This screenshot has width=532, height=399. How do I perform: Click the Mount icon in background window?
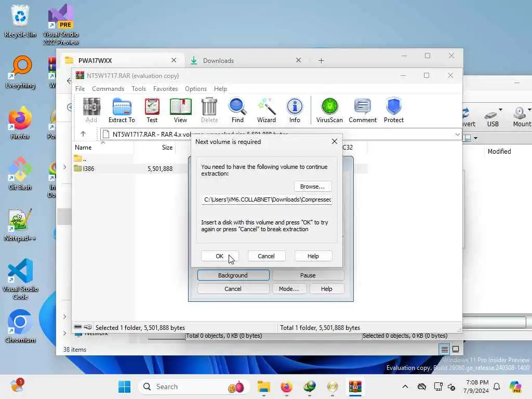(522, 117)
